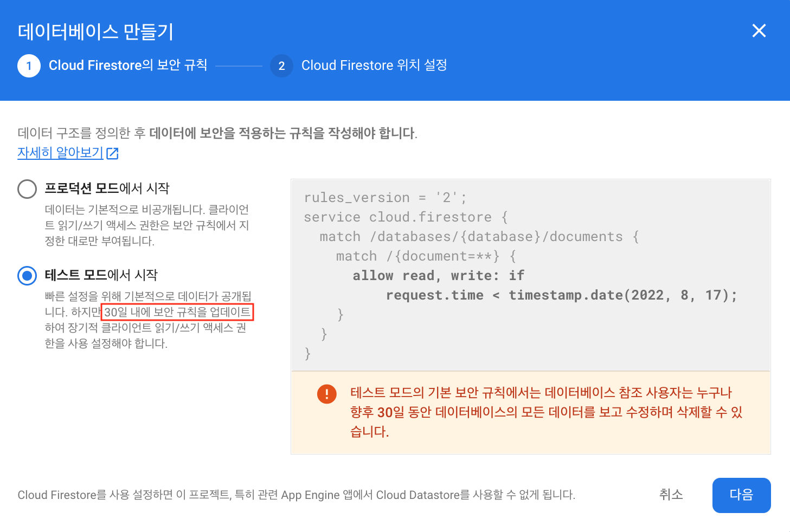
Task: Click the 데이터에 보안을 적용하는 규칙 intro sentence
Action: 217,133
